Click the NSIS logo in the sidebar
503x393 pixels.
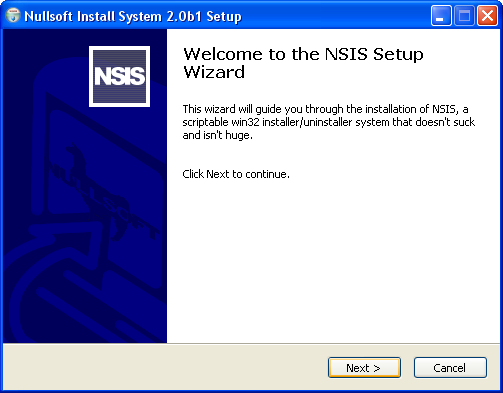point(119,76)
